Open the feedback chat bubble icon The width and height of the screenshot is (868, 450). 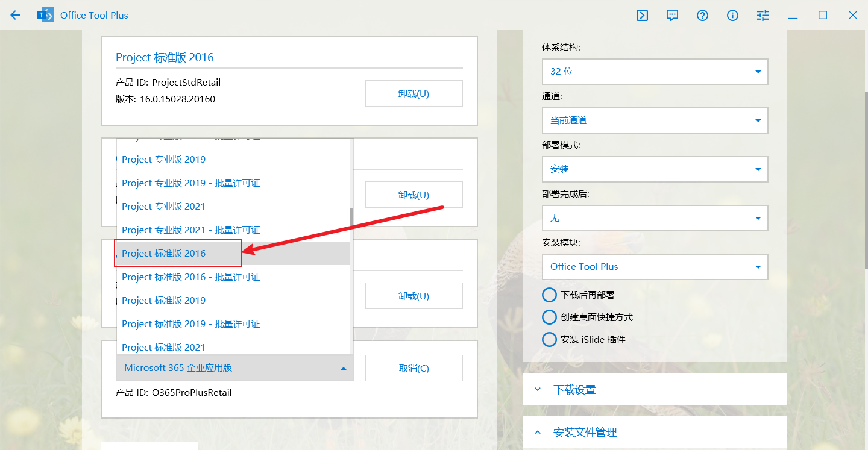[672, 16]
